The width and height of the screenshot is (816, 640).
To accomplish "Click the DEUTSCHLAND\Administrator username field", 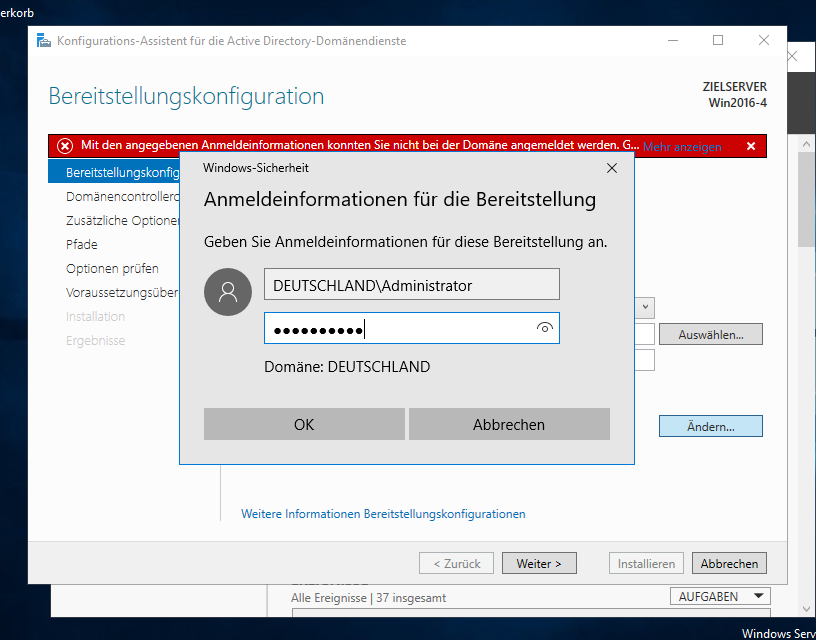I will pyautogui.click(x=412, y=284).
